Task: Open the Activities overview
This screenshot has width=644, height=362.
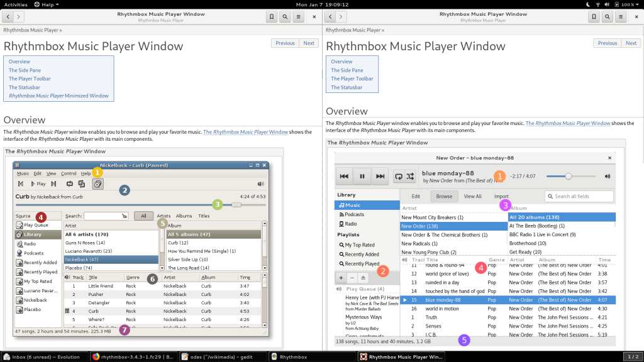Action: pos(16,4)
